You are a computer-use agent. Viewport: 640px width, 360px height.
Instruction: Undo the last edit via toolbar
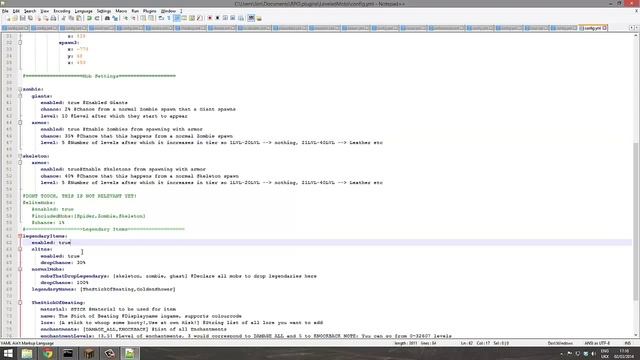coord(89,18)
